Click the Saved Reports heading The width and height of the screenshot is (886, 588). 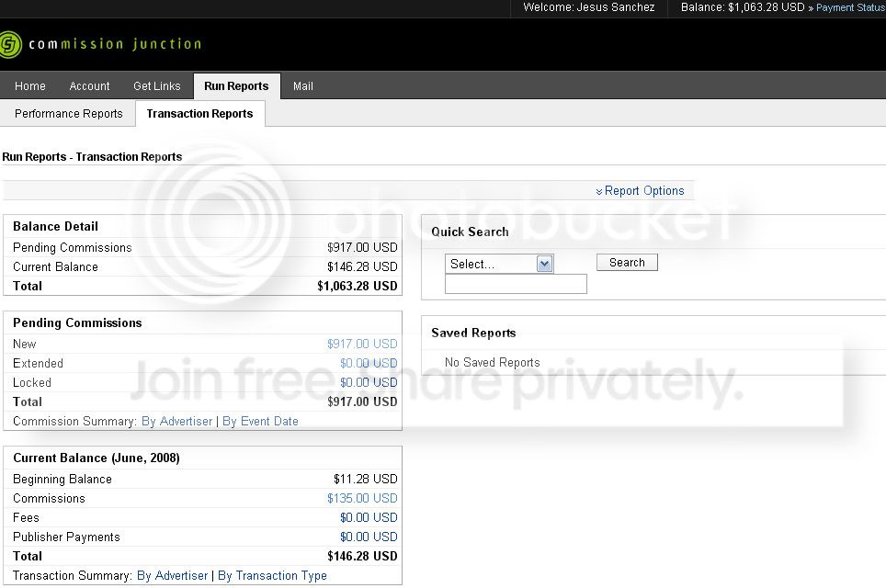[x=473, y=333]
